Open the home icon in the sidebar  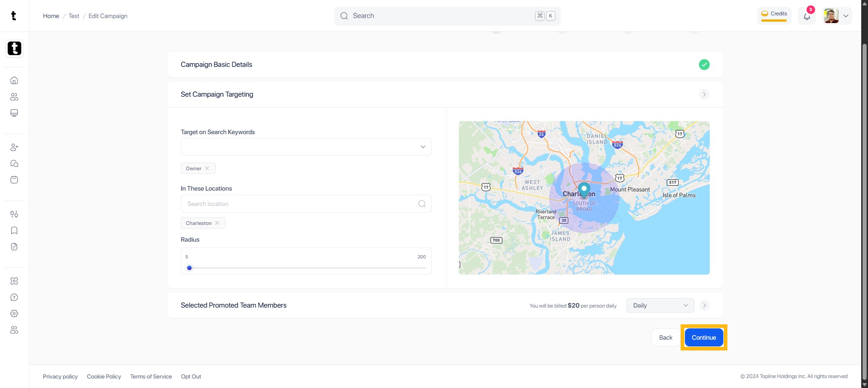point(14,80)
